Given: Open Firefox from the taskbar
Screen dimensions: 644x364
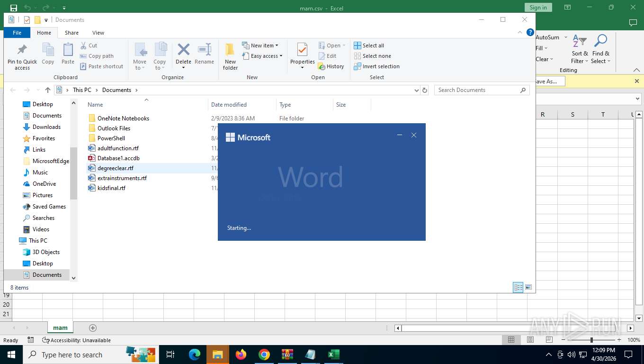Looking at the screenshot, I should 241,355.
